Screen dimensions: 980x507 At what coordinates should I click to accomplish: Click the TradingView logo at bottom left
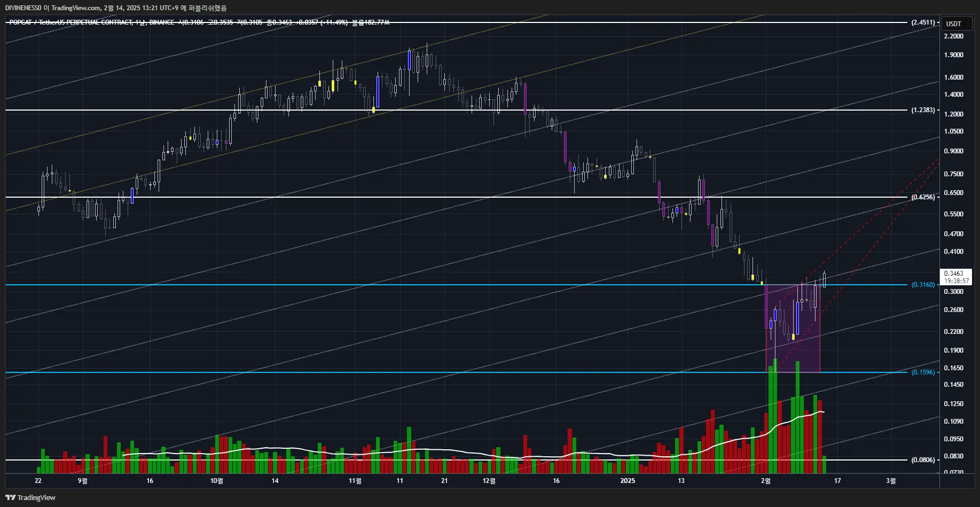(x=30, y=497)
